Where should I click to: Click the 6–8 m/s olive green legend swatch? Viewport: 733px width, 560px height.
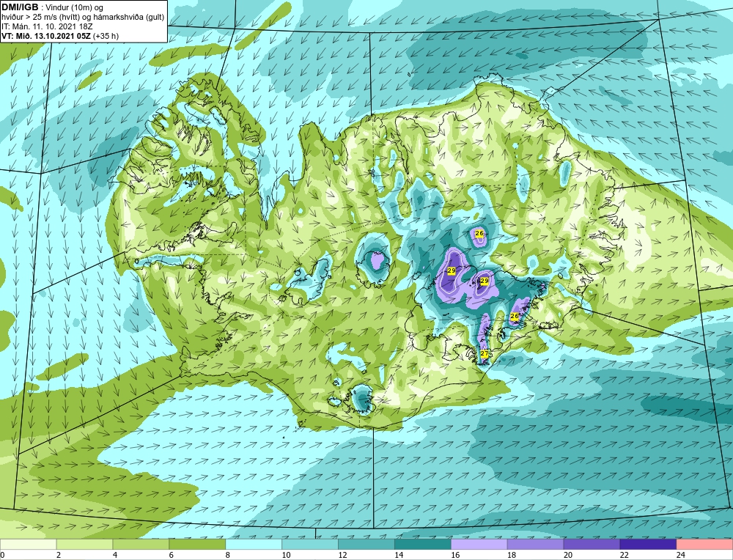197,544
